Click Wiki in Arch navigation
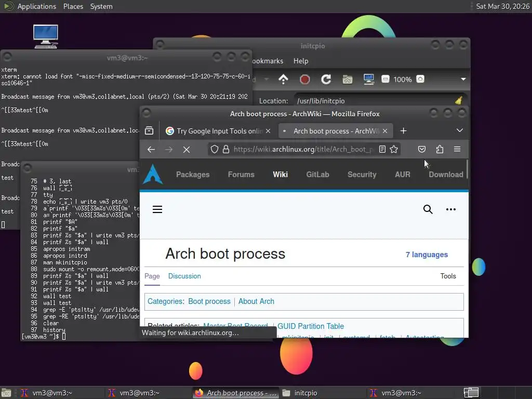The width and height of the screenshot is (532, 399). pos(280,175)
